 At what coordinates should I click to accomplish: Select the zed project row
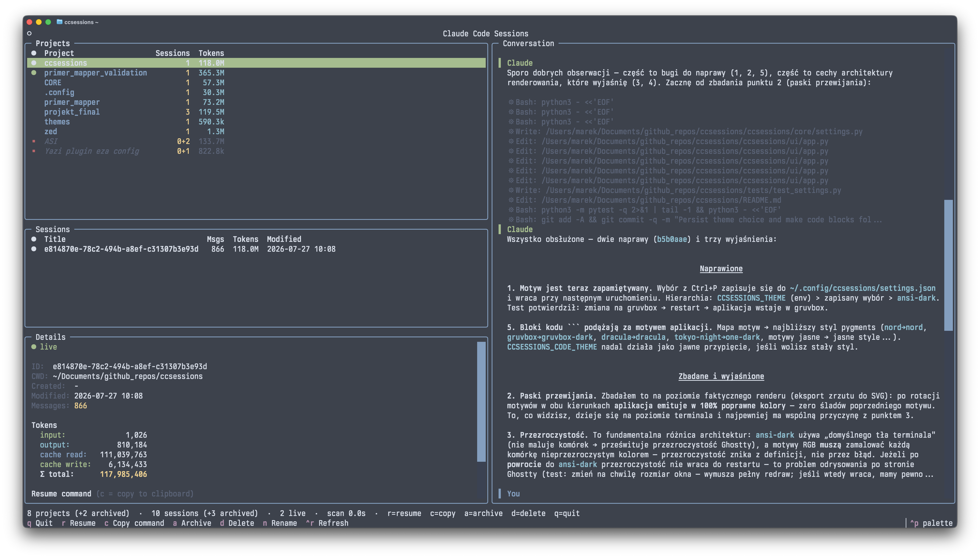[256, 132]
